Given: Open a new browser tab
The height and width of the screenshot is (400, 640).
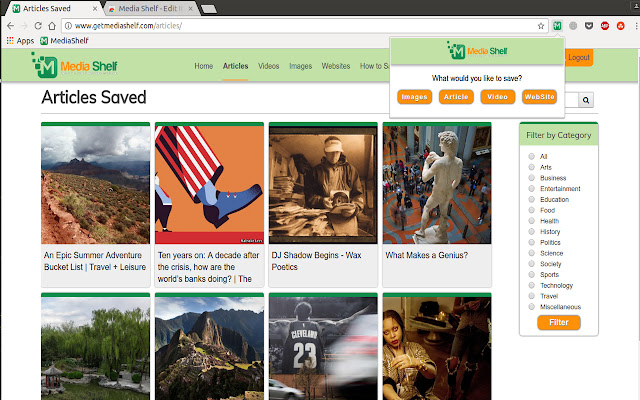Looking at the screenshot, I should click(209, 9).
